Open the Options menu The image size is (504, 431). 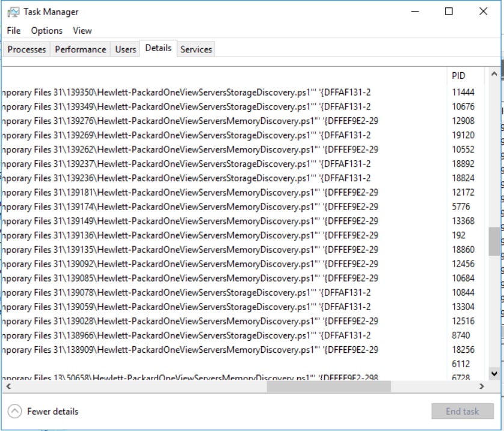[x=46, y=31]
